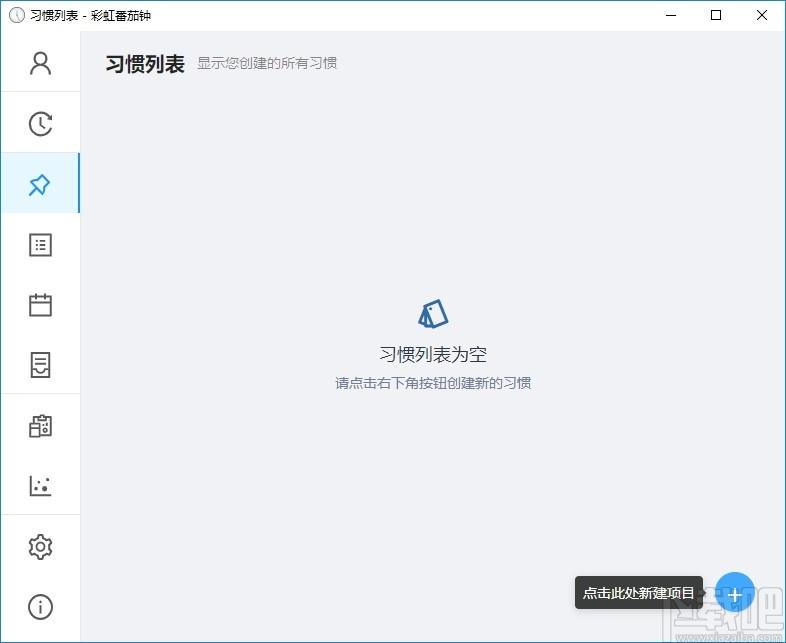
Task: Open the scatter chart statistics icon
Action: click(x=40, y=486)
